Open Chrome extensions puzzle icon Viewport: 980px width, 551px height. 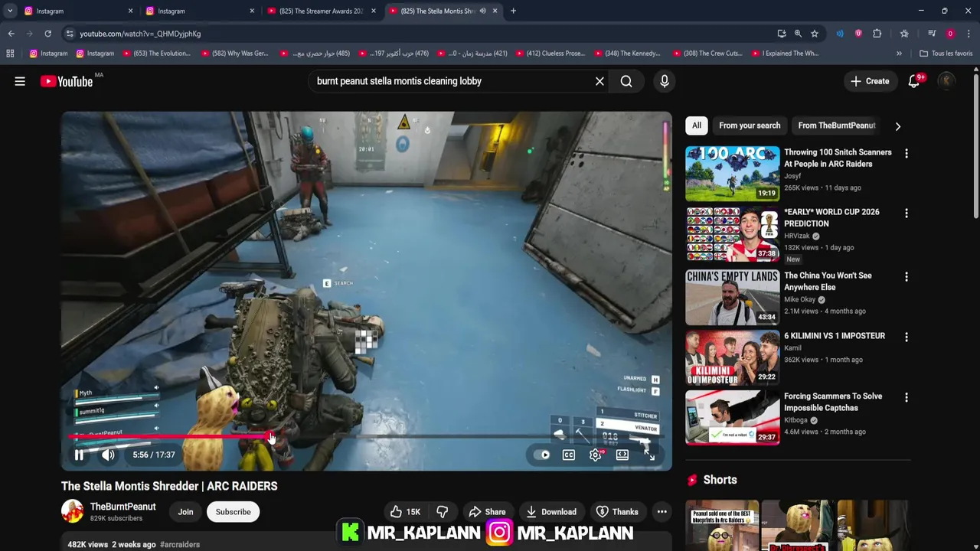877,34
